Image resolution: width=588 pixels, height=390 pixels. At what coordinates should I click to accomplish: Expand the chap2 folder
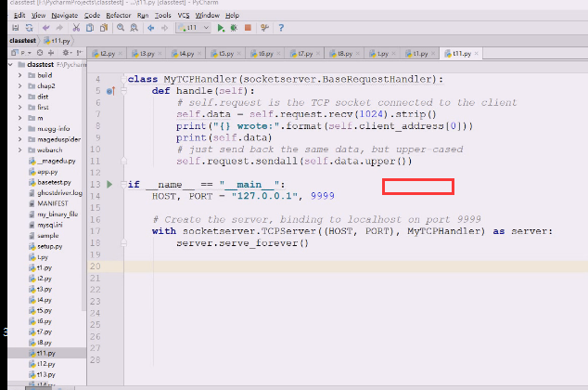point(19,86)
